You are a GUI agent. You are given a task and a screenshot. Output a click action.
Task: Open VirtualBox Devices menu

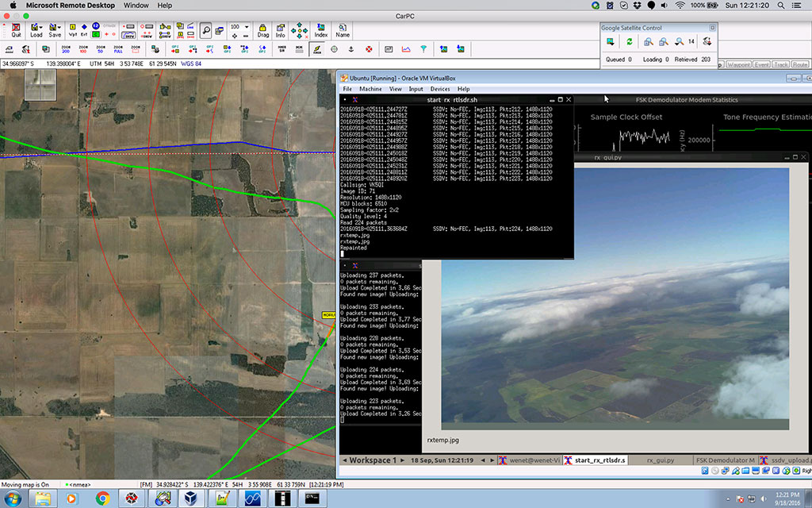pyautogui.click(x=440, y=89)
